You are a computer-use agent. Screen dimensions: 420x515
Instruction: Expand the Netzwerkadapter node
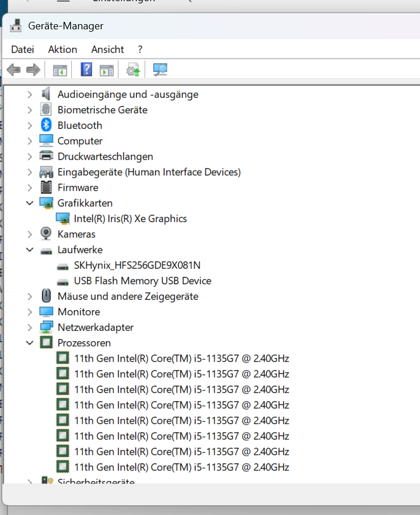pyautogui.click(x=29, y=327)
